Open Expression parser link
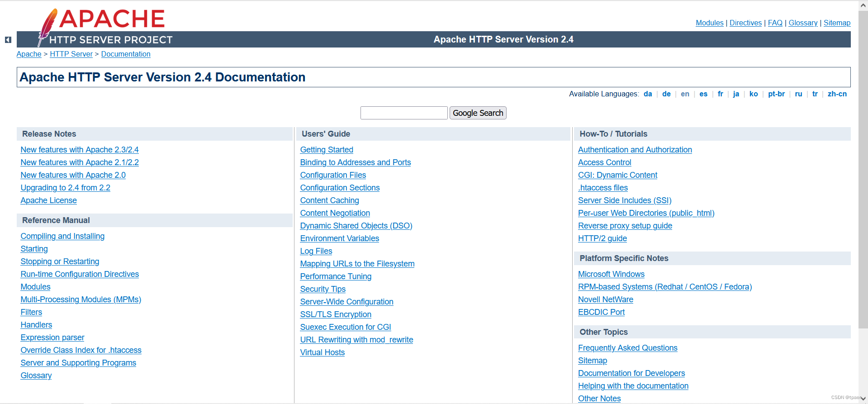This screenshot has width=868, height=404. pos(52,337)
